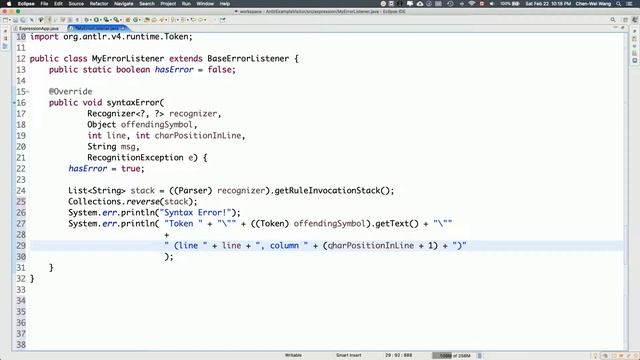The image size is (640, 360).
Task: Open the Notification Center icon
Action: 630,4
